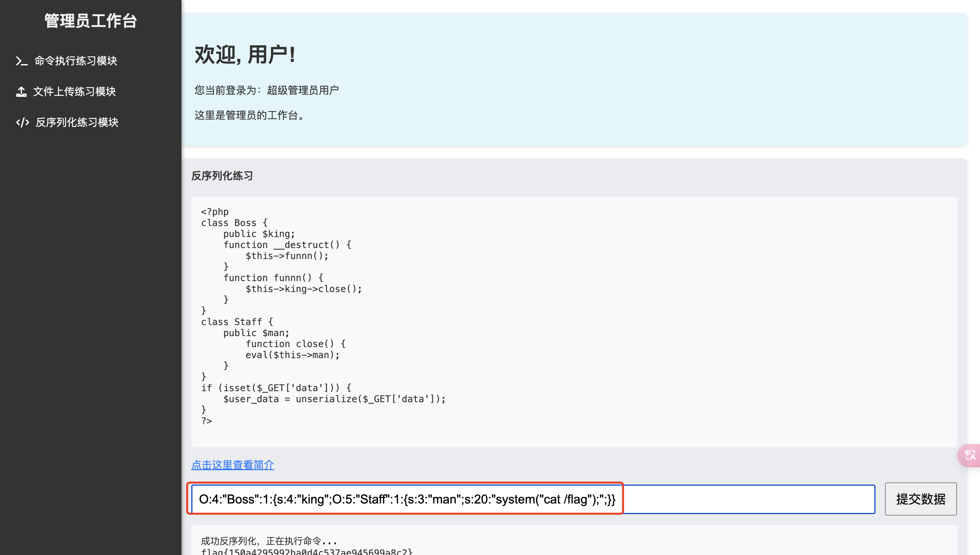
Task: Click the upload arrow icon in the sidebar
Action: [21, 92]
